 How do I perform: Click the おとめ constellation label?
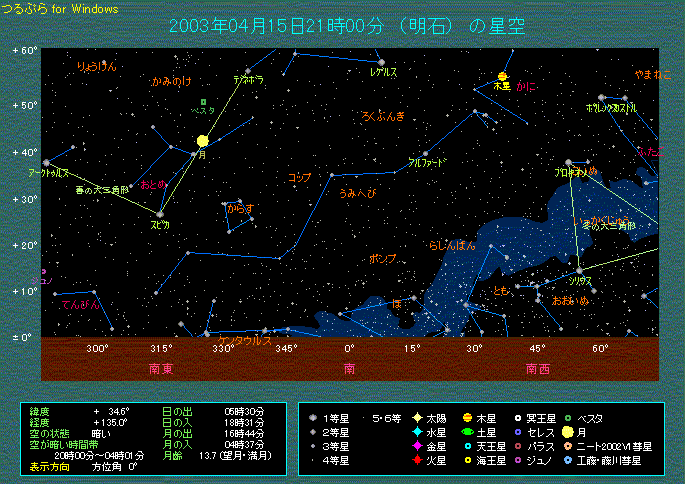click(x=153, y=184)
